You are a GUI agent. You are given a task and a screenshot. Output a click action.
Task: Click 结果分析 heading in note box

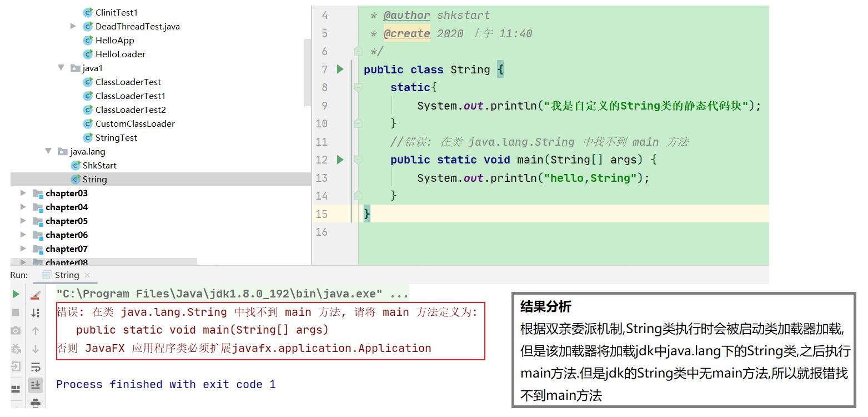[x=546, y=306]
